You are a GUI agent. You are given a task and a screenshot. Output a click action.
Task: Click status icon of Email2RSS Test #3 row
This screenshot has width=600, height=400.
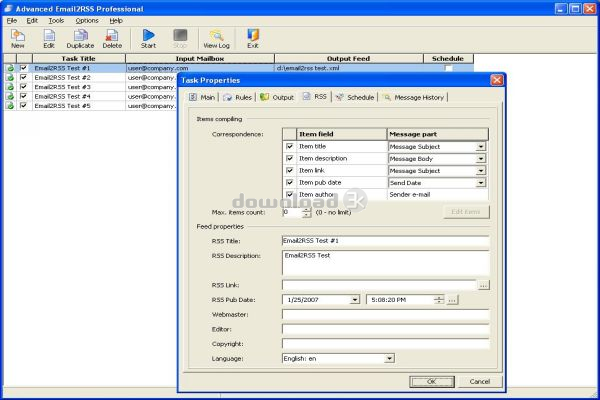pos(10,87)
